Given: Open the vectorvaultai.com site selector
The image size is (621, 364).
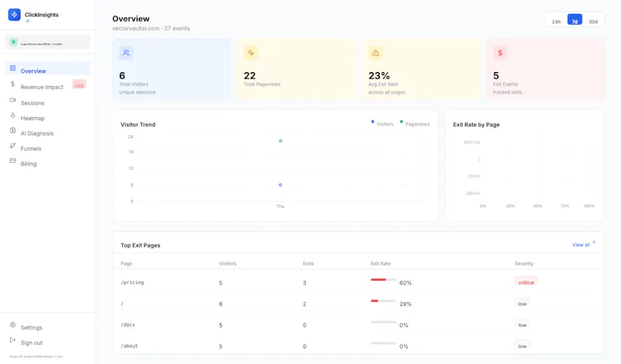Looking at the screenshot, I should click(47, 43).
